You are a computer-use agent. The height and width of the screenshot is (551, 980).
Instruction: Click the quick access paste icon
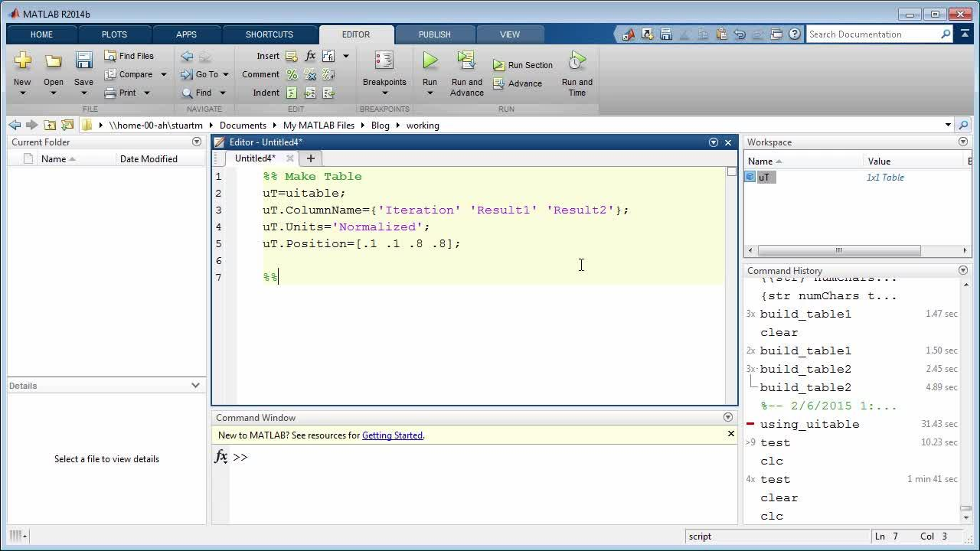tap(721, 34)
